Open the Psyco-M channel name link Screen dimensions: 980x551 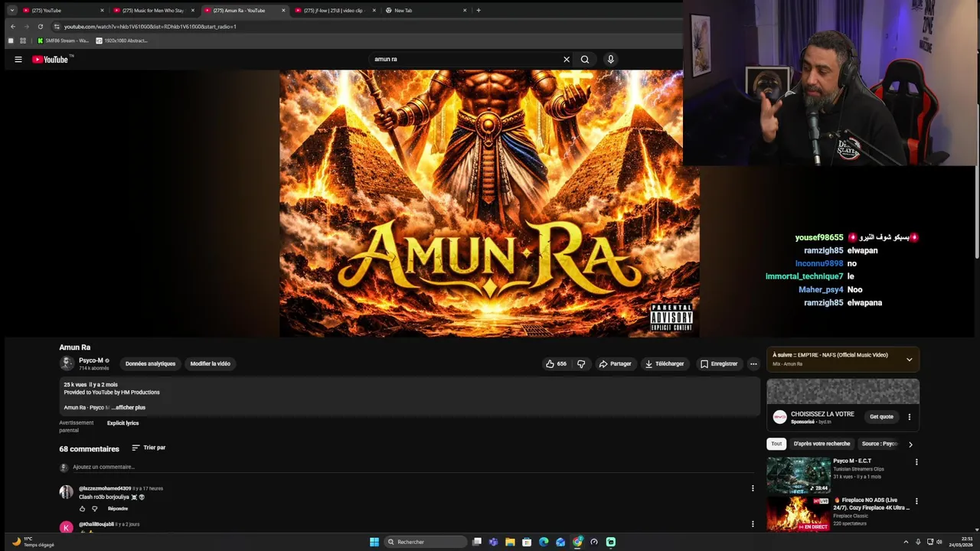coord(91,360)
